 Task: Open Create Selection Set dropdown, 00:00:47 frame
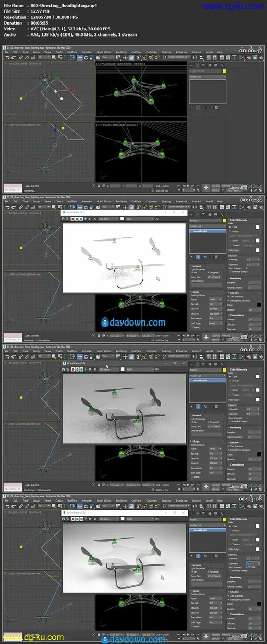click(179, 57)
